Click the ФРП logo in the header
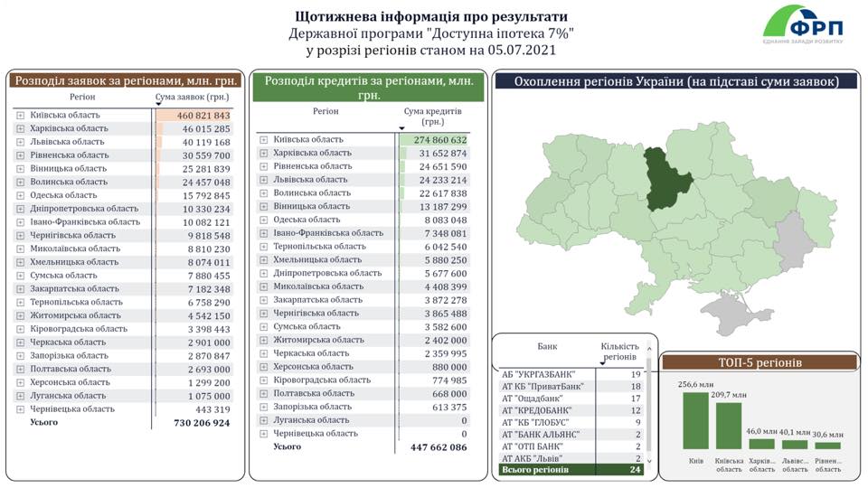 pyautogui.click(x=802, y=24)
